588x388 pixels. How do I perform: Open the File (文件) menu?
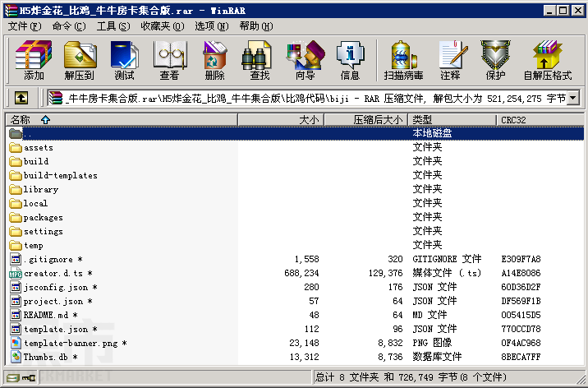25,26
